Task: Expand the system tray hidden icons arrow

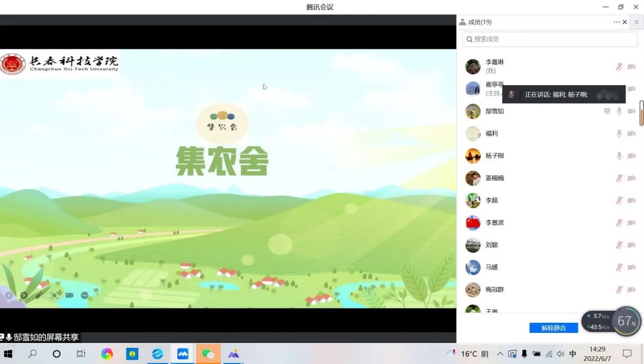Action: pyautogui.click(x=500, y=354)
